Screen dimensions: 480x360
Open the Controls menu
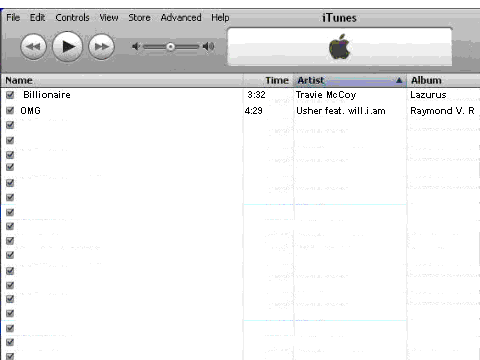pos(72,17)
